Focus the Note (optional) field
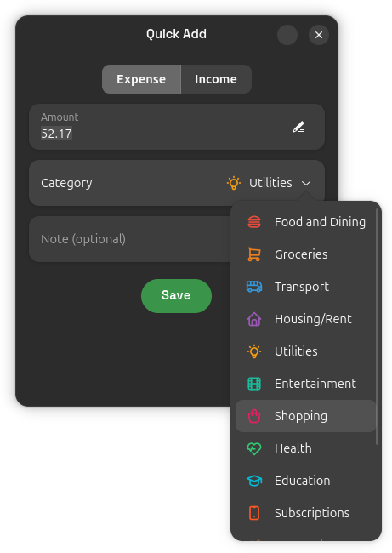392x553 pixels. coord(130,239)
